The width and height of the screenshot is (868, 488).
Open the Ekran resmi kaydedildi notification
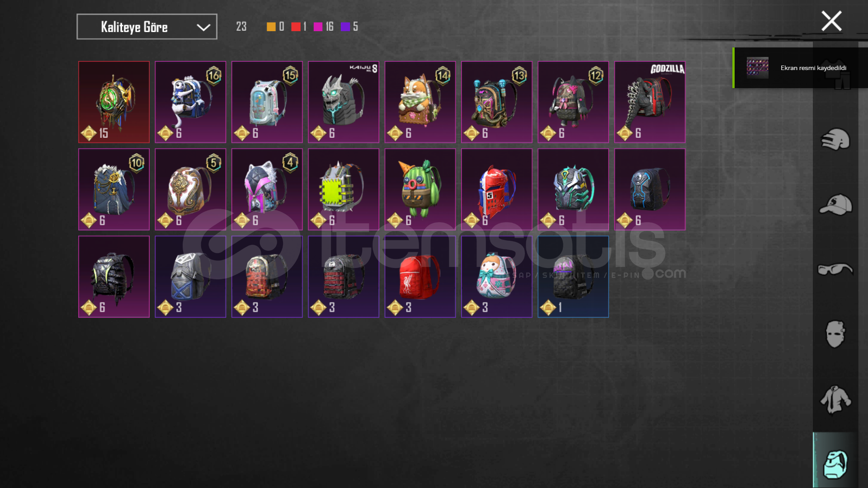pyautogui.click(x=800, y=68)
